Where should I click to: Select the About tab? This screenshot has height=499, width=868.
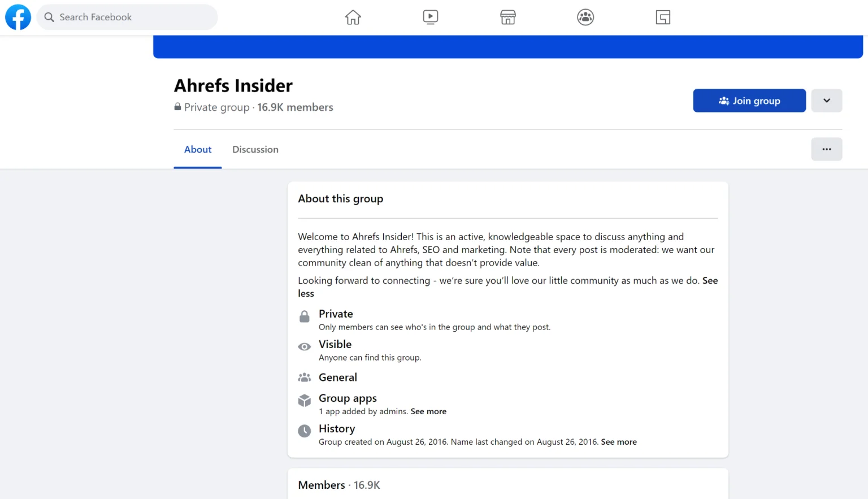pyautogui.click(x=198, y=150)
